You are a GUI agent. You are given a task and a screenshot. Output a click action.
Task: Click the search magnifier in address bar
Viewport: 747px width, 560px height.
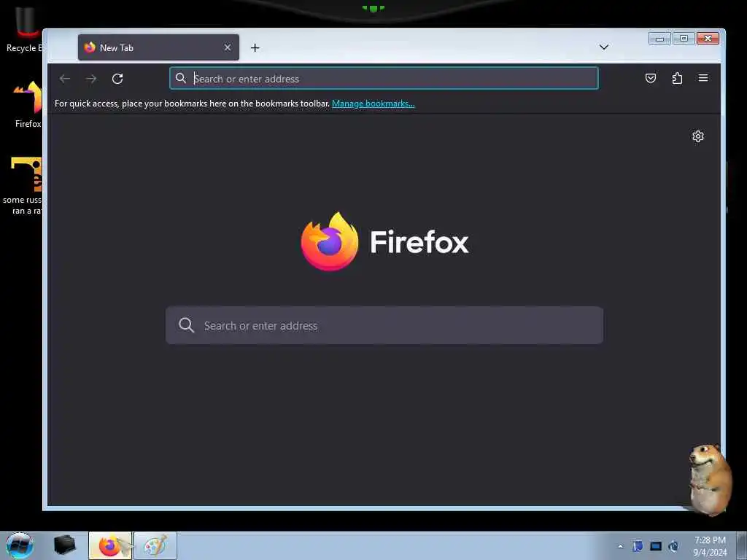coord(181,78)
